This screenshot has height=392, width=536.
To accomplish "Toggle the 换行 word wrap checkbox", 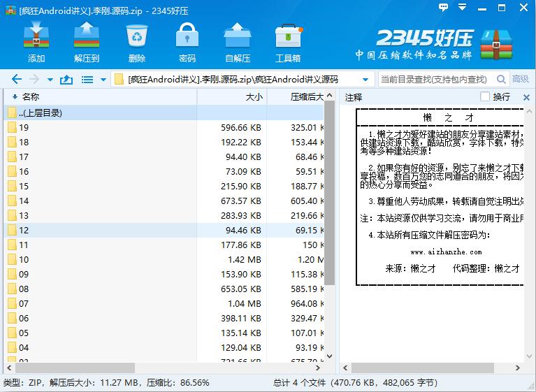I will [485, 96].
